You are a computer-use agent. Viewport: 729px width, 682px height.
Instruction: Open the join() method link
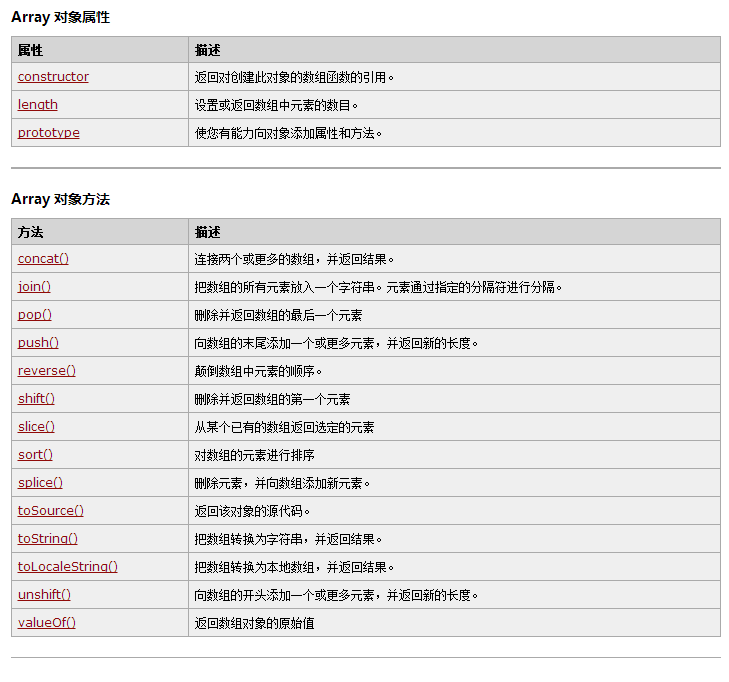pyautogui.click(x=34, y=287)
